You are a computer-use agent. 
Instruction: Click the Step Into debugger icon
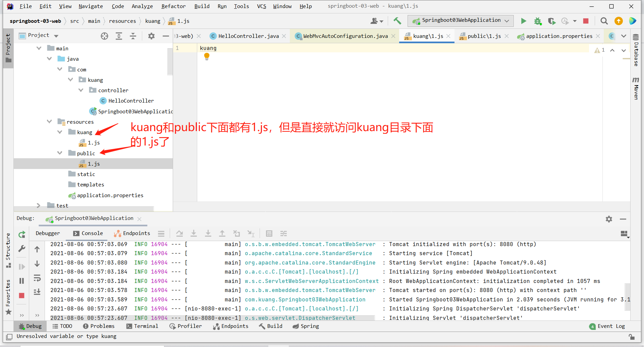194,233
